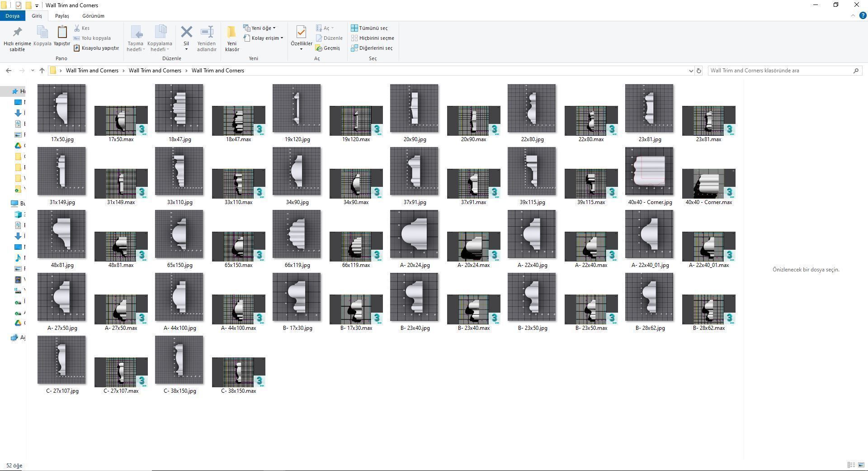The width and height of the screenshot is (868, 471).
Task: Open the Help question mark icon
Action: 862,15
